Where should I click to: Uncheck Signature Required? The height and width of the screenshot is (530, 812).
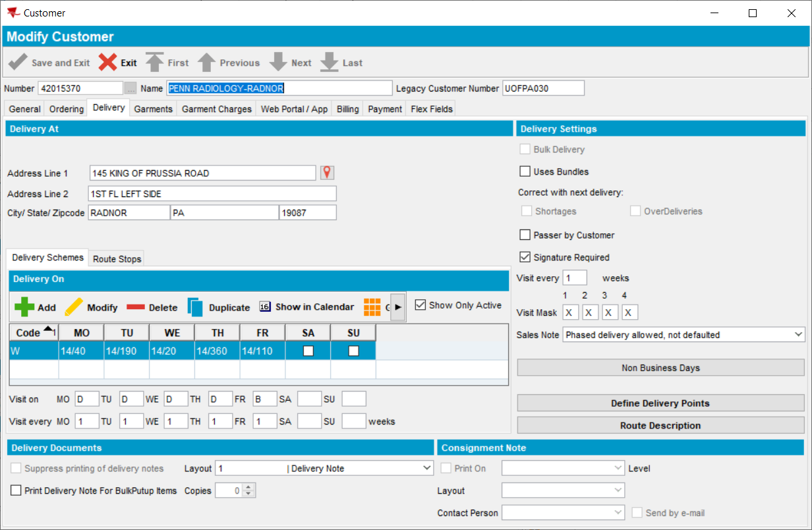[x=525, y=257]
